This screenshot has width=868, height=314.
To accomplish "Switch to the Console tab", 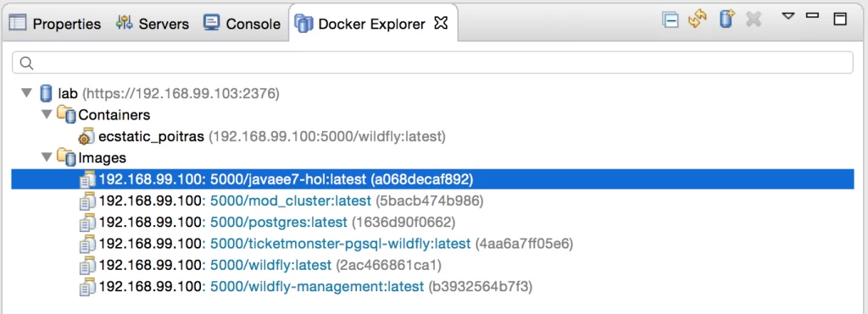I will pyautogui.click(x=242, y=24).
